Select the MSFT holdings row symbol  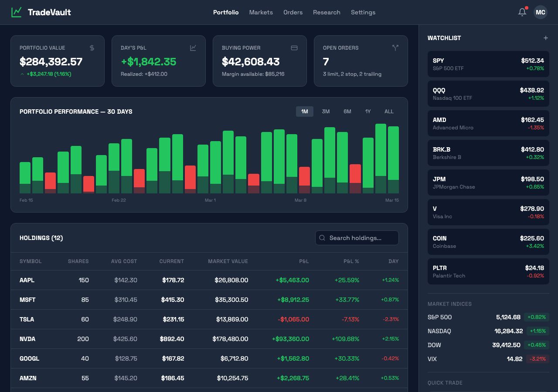[x=27, y=300]
